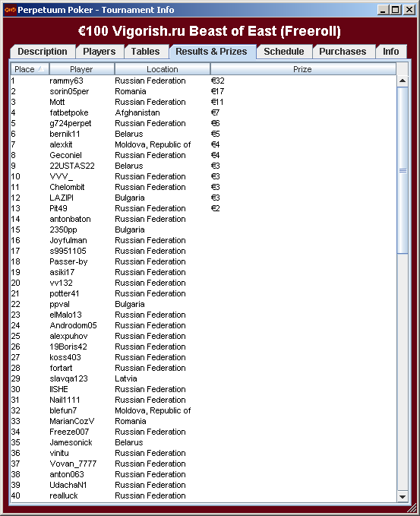Viewport: 420px width, 516px height.
Task: Select player MarianCozV
Action: pos(71,421)
